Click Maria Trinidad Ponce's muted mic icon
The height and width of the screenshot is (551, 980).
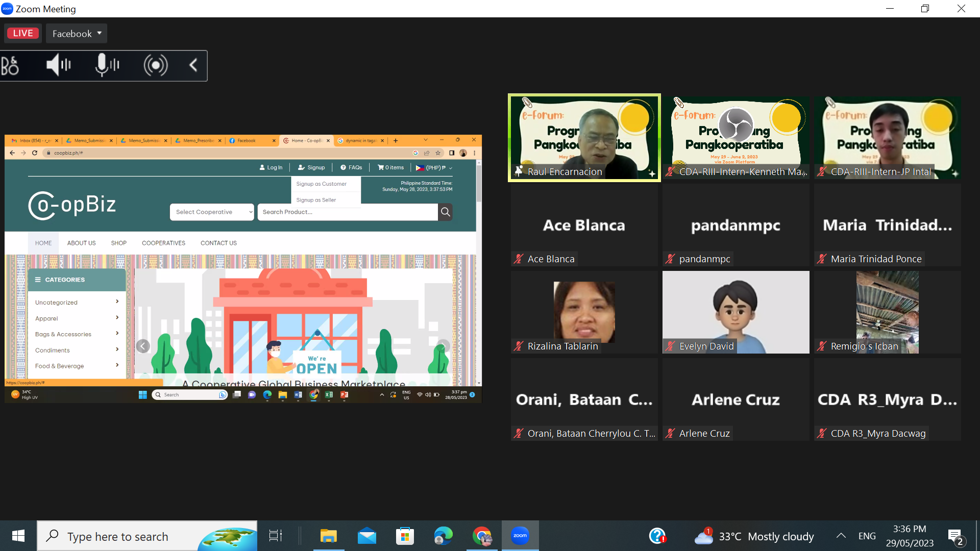pyautogui.click(x=822, y=259)
